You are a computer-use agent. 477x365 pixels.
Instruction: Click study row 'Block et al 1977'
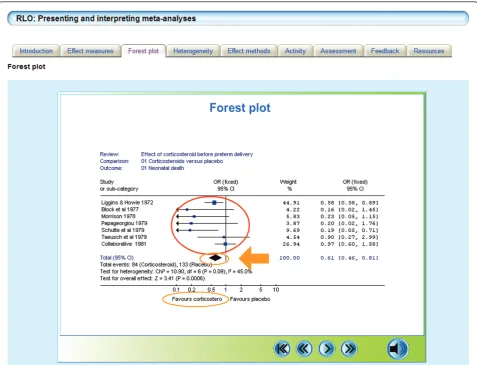[120, 209]
